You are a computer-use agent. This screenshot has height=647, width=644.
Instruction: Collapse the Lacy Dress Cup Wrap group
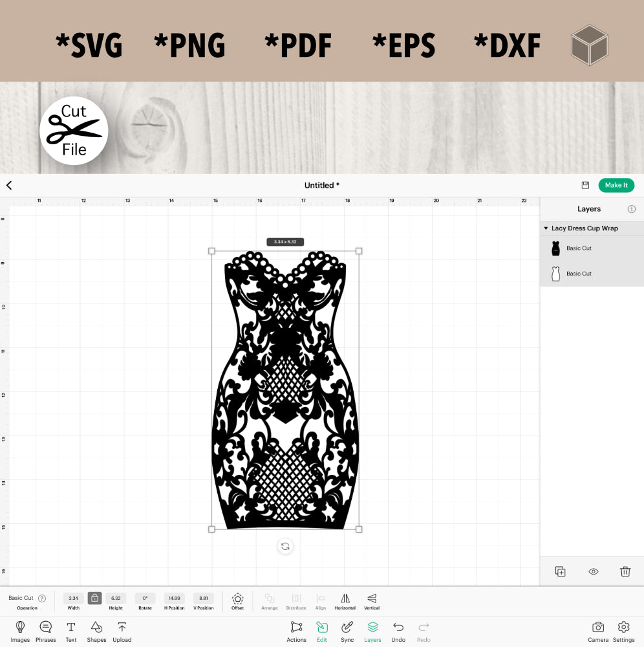pos(546,228)
